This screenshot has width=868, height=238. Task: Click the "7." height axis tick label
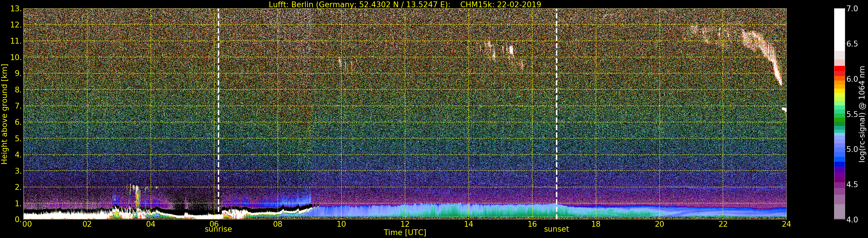click(x=18, y=106)
